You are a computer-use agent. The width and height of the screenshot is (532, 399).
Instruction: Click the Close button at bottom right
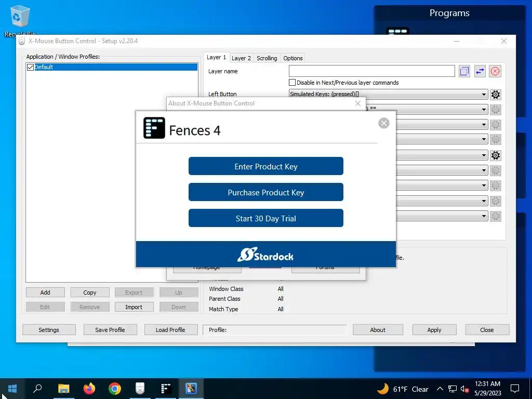click(x=487, y=330)
